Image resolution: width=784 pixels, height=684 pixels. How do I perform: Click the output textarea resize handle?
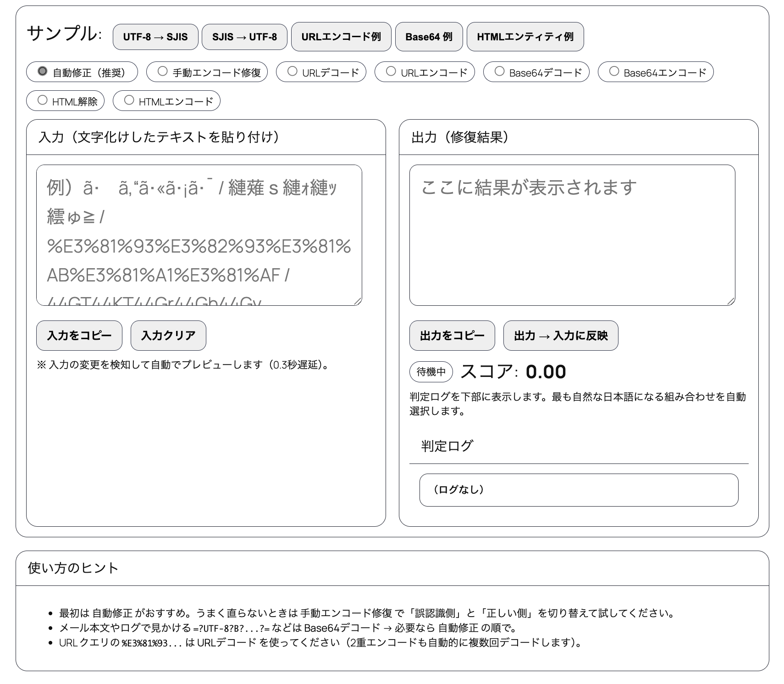731,301
